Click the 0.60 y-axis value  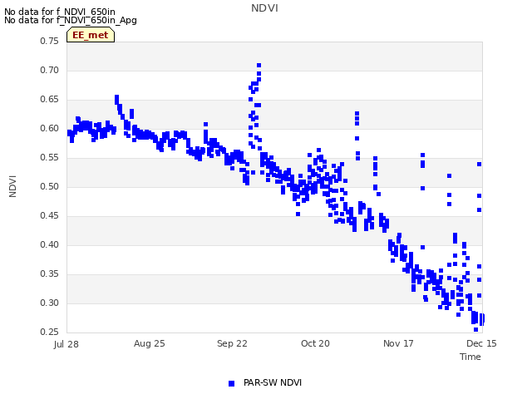tap(50, 129)
